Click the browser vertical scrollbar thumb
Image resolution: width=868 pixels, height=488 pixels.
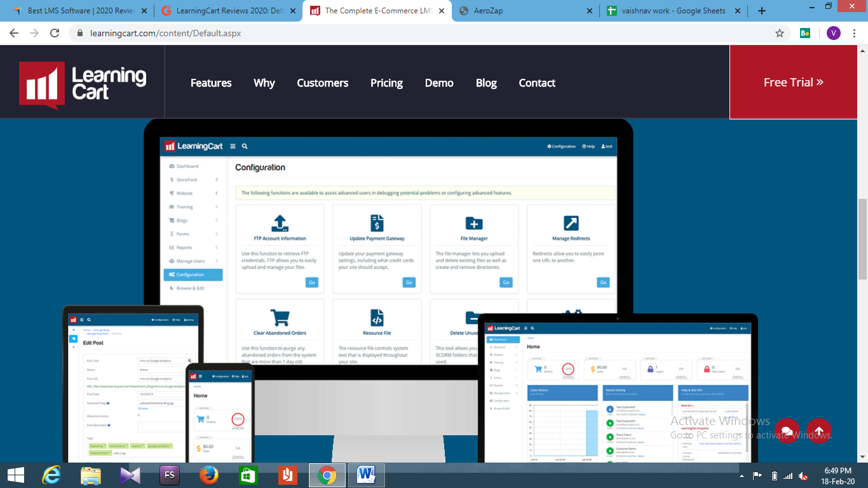[x=862, y=239]
